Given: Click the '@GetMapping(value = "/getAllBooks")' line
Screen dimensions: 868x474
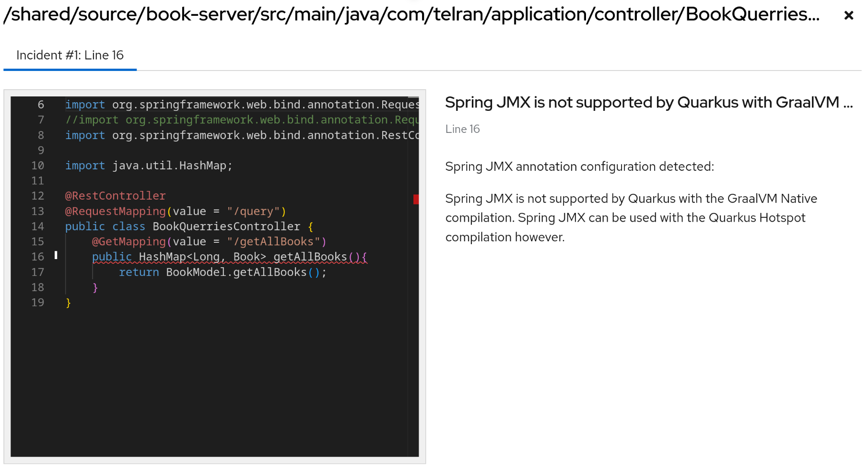Looking at the screenshot, I should click(209, 242).
